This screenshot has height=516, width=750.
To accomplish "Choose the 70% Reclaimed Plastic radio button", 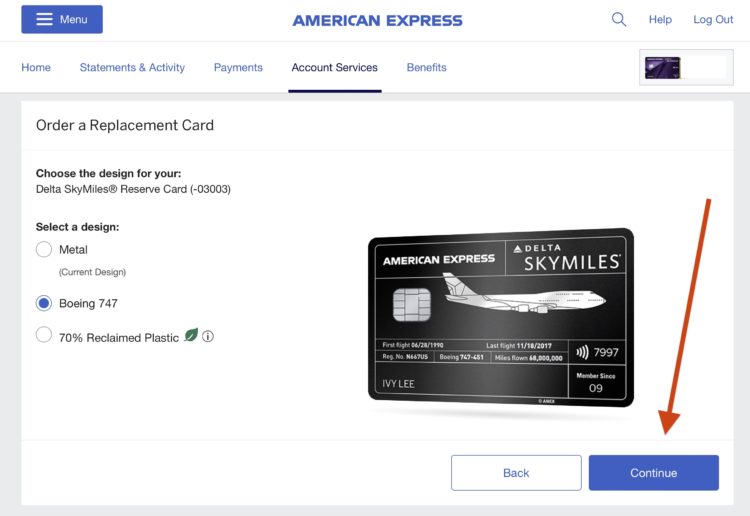I will pos(44,336).
